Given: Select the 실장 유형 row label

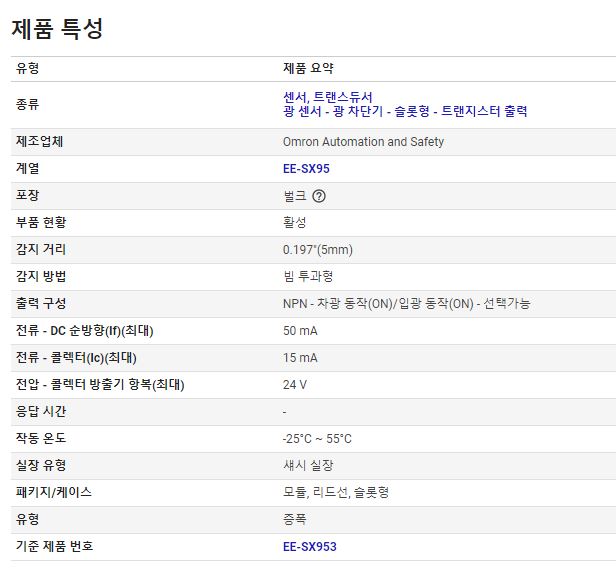Looking at the screenshot, I should (x=41, y=466).
